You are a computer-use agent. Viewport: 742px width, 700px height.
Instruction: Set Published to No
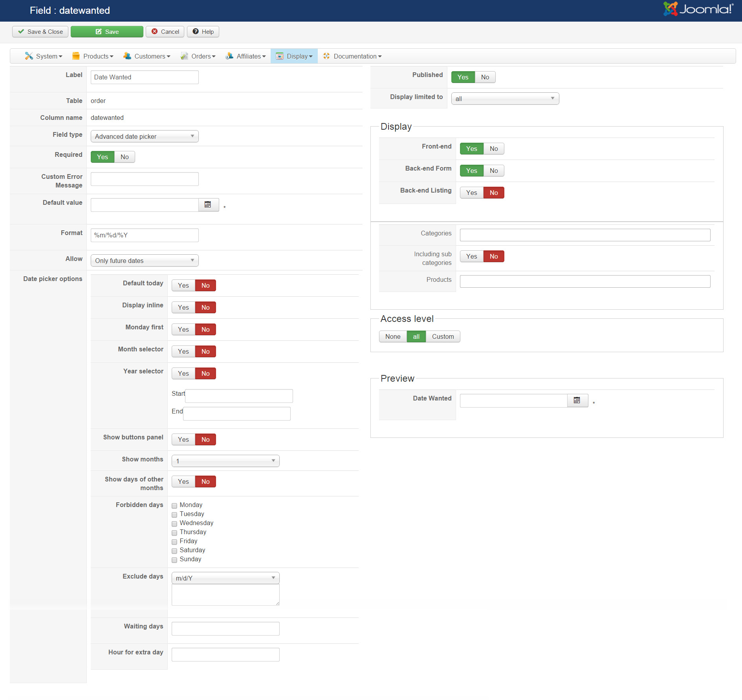(x=485, y=77)
